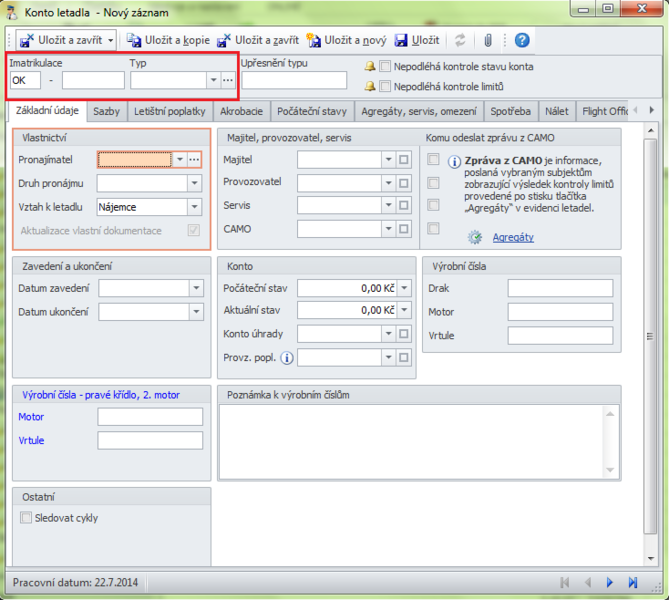Screen dimensions: 669x600
Task: Enable 'Nepodléhá kontrole stavu konta' checkbox
Action: (385, 67)
